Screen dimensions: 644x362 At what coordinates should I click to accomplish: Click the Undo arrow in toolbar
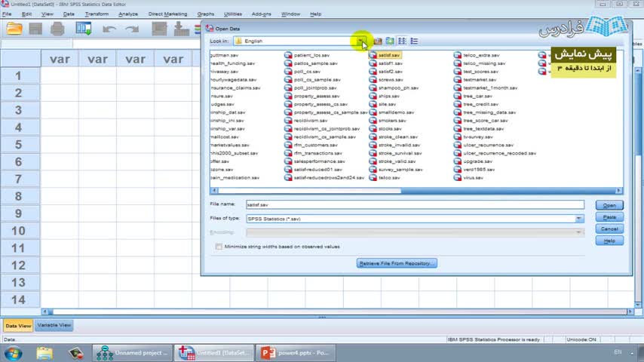[109, 29]
